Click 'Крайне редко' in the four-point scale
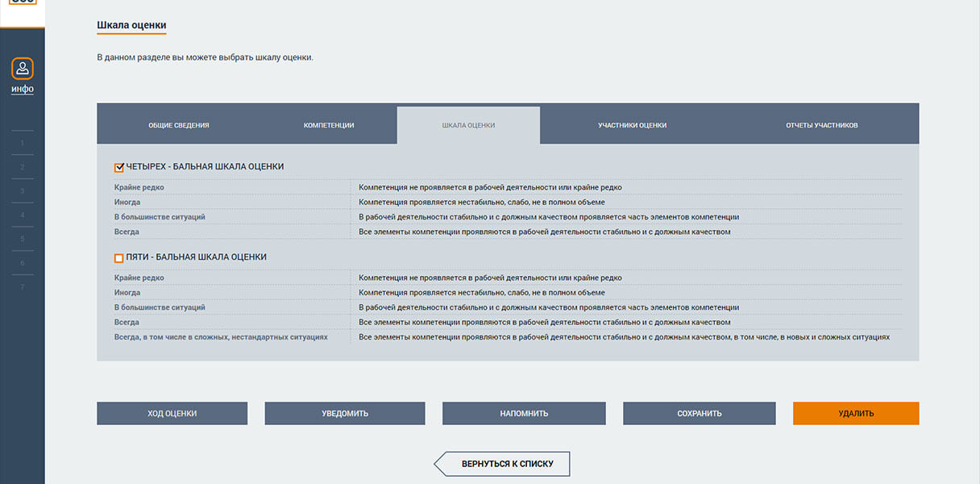 pyautogui.click(x=139, y=187)
